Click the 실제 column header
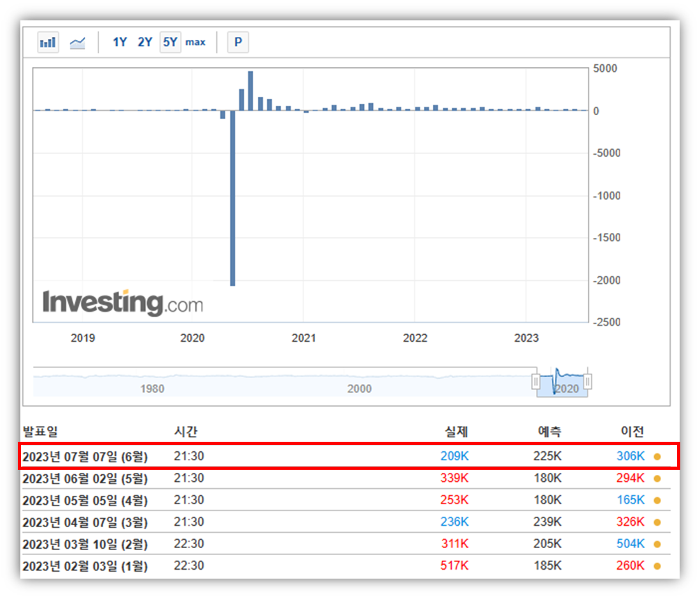 (x=456, y=432)
